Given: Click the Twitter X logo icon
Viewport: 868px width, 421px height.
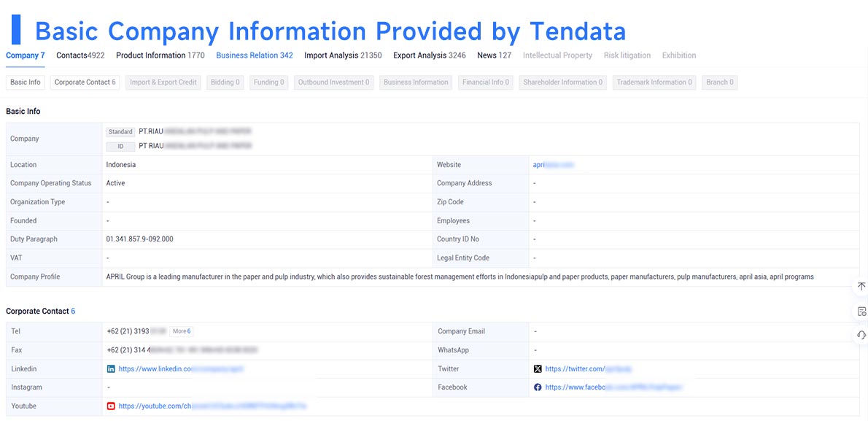Looking at the screenshot, I should click(x=538, y=369).
